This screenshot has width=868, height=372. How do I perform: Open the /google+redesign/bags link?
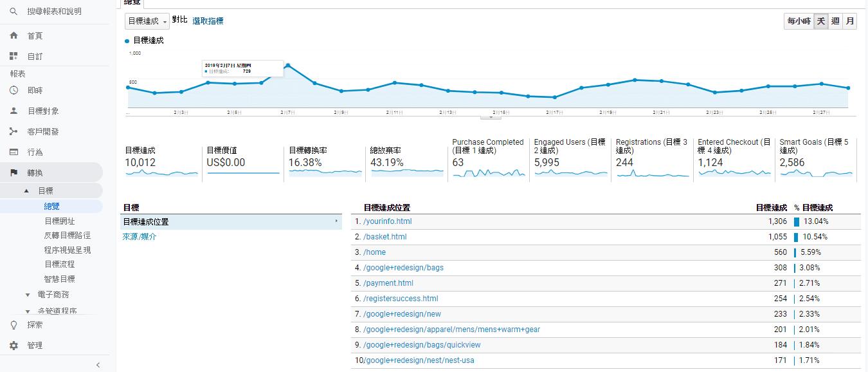tap(403, 268)
